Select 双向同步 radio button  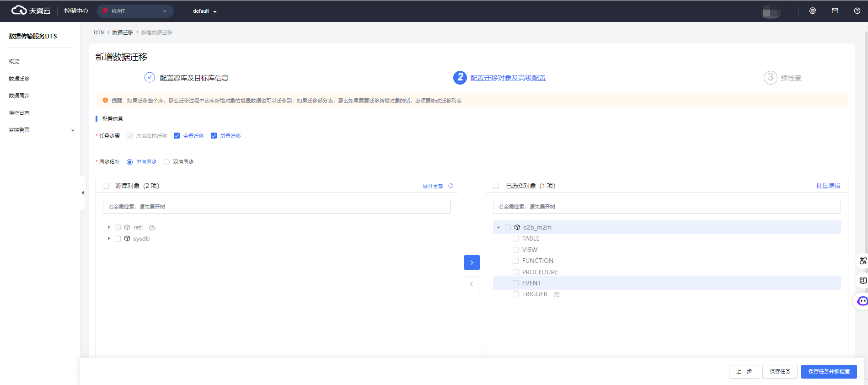coord(167,162)
